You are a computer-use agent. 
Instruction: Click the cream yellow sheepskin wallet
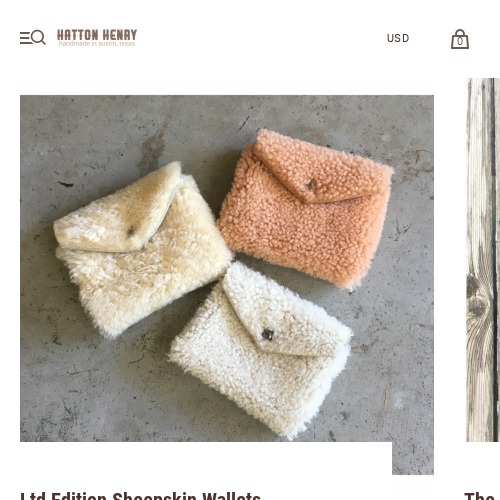point(142,248)
